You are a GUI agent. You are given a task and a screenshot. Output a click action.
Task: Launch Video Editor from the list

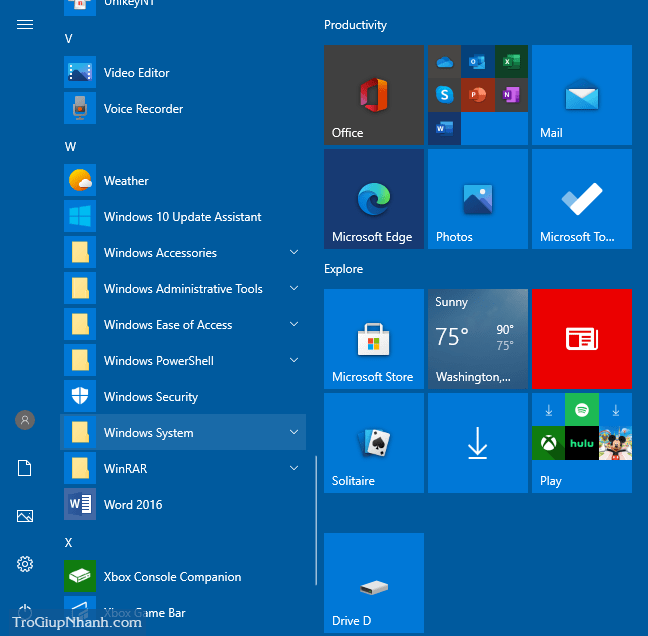pos(136,73)
